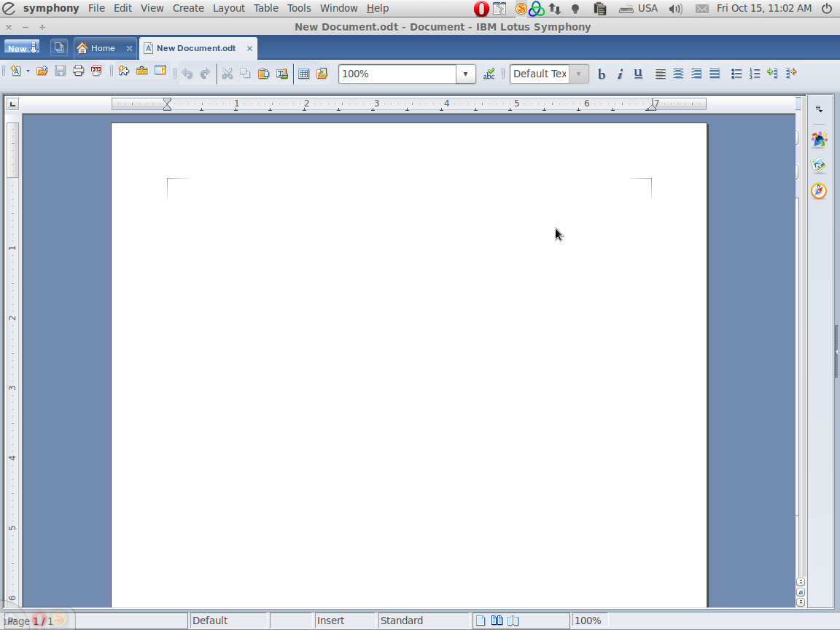Insert a table into the document
The image size is (840, 630).
(x=304, y=73)
